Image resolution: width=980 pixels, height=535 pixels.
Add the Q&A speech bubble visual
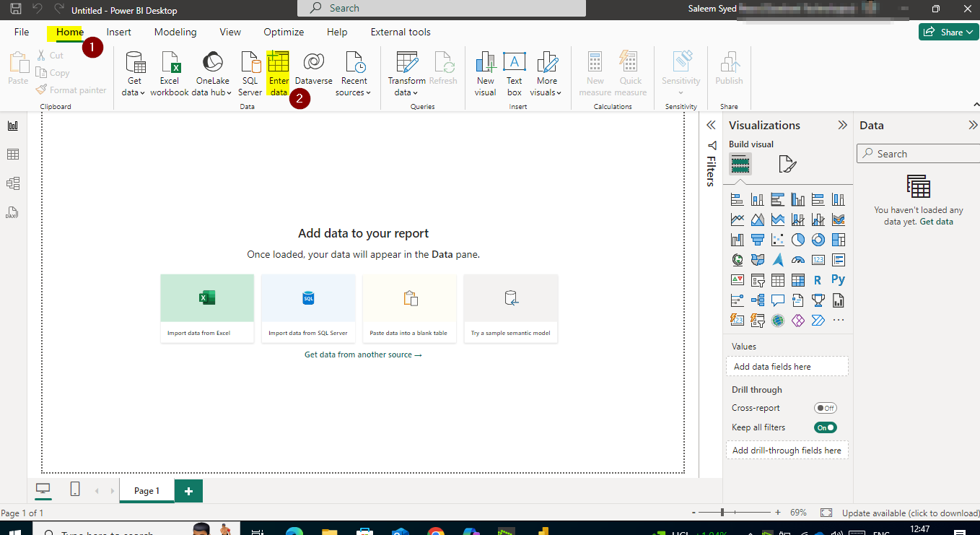[777, 300]
